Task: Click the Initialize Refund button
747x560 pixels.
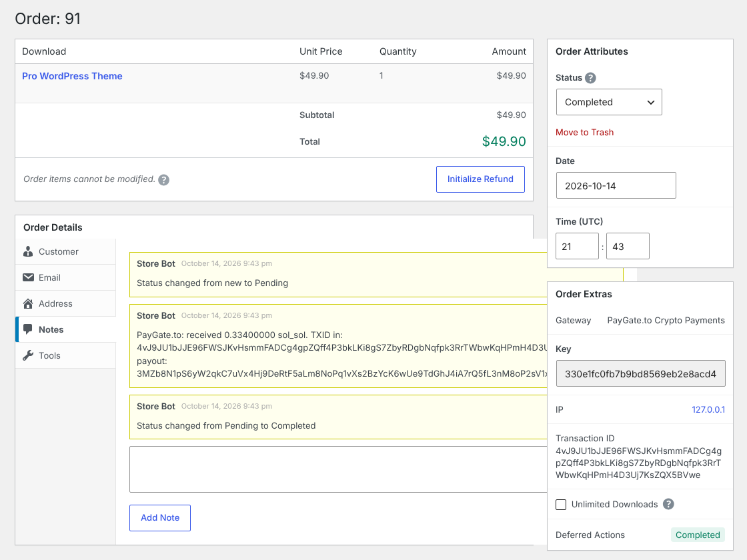Action: coord(480,179)
